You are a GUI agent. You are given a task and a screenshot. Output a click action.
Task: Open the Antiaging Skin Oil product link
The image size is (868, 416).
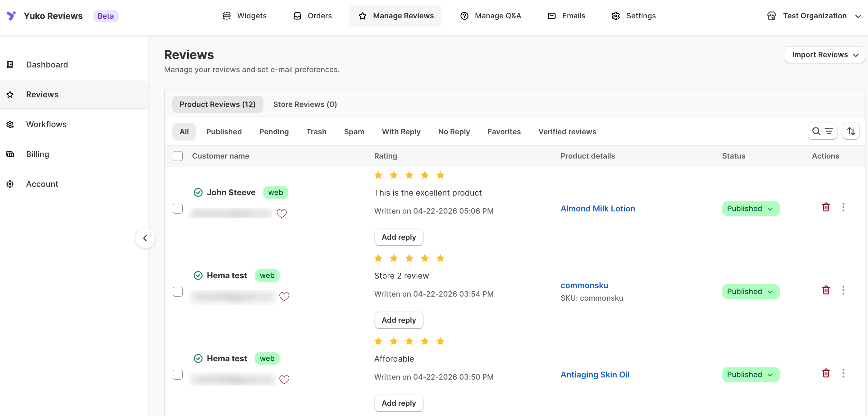pos(595,374)
